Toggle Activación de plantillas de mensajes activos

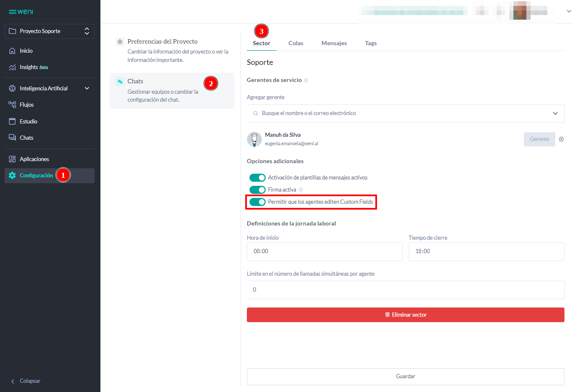[257, 178]
